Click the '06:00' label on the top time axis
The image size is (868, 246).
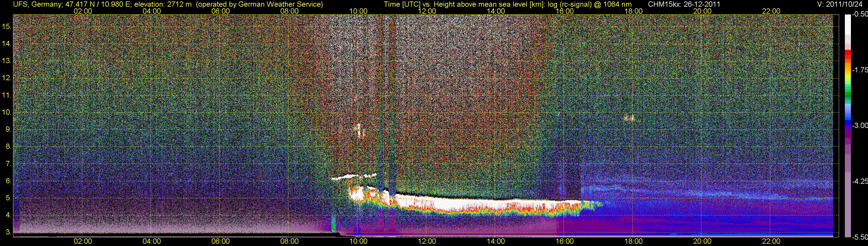220,11
